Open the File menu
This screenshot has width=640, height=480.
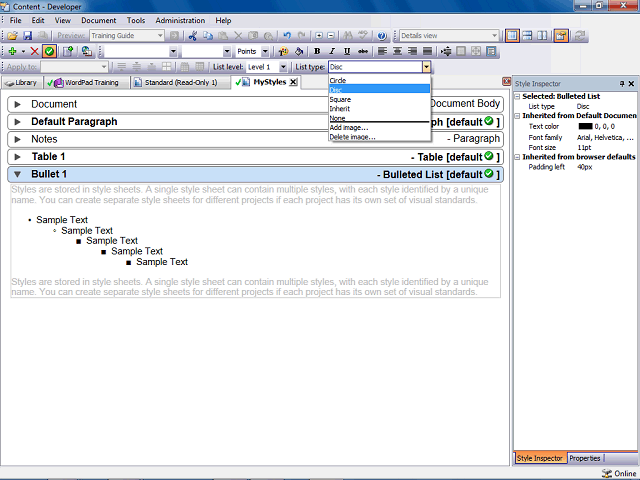(16, 20)
